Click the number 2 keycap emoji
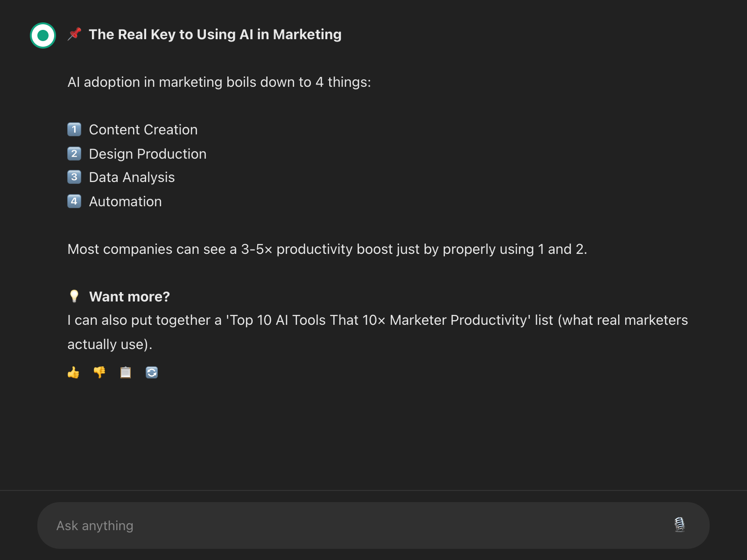The width and height of the screenshot is (747, 560). coord(74,154)
